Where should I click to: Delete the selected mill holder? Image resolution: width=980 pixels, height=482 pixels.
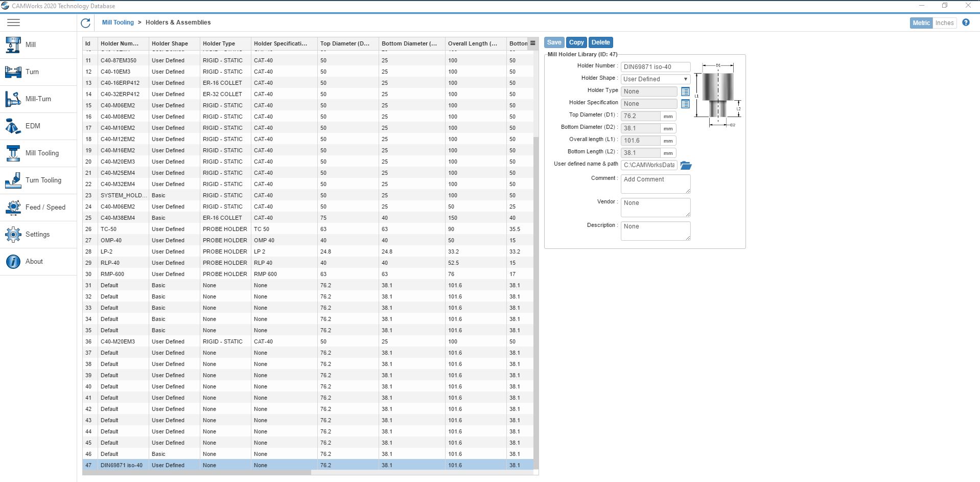pyautogui.click(x=601, y=42)
